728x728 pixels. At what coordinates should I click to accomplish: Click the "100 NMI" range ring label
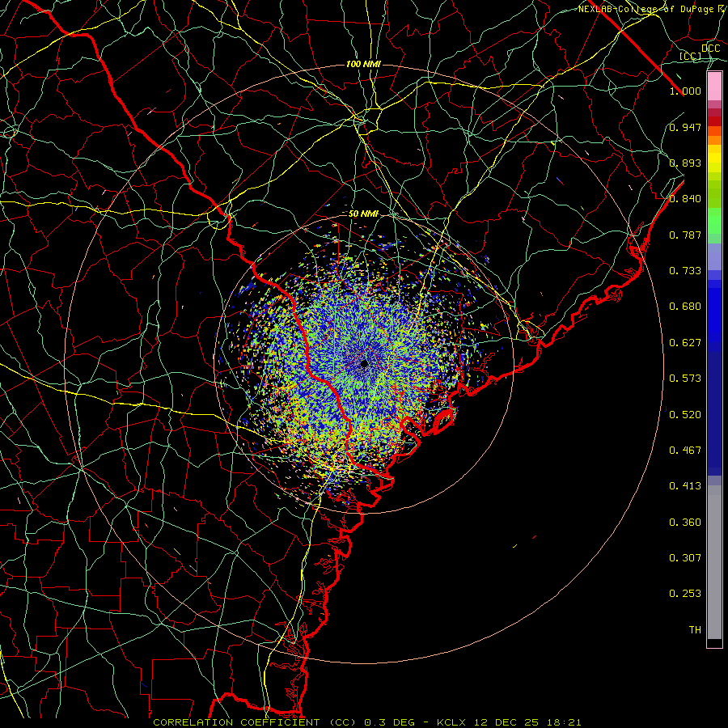pyautogui.click(x=363, y=64)
